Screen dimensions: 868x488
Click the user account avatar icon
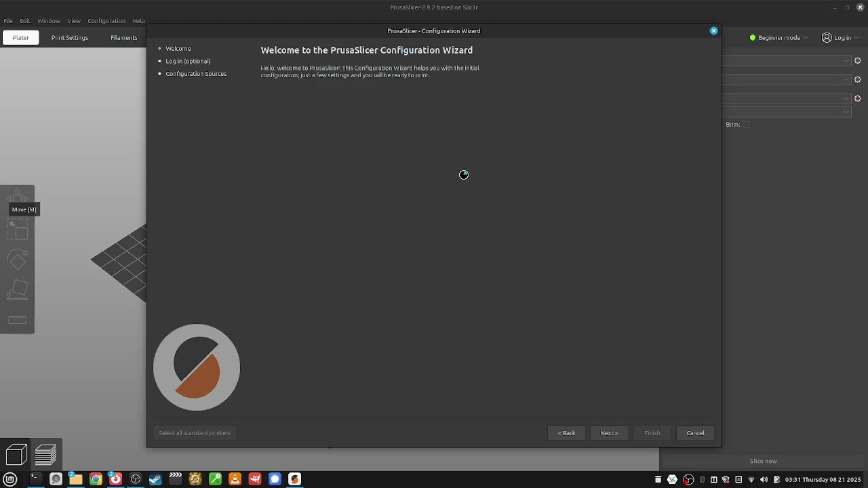click(x=827, y=38)
